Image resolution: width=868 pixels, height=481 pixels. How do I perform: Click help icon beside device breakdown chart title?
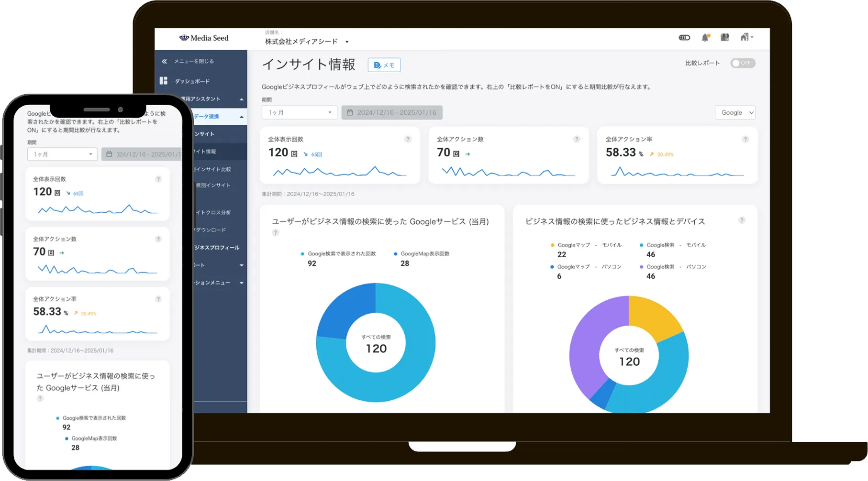point(741,220)
